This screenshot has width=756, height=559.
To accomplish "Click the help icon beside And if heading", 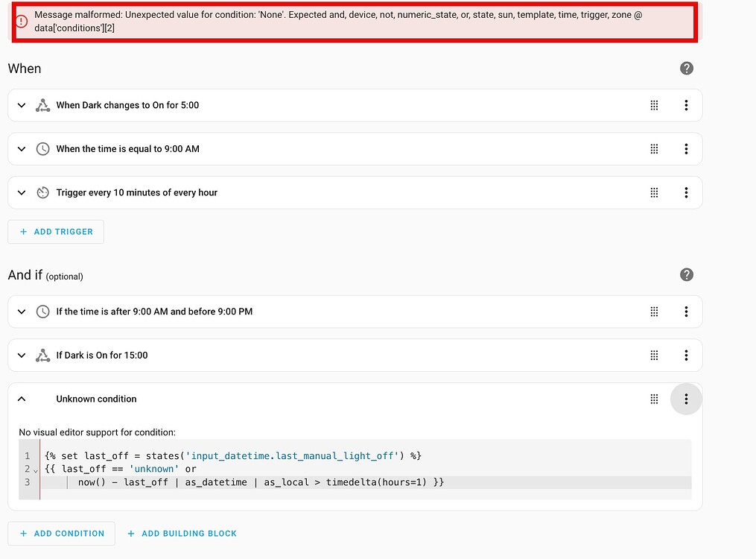I will [x=687, y=275].
